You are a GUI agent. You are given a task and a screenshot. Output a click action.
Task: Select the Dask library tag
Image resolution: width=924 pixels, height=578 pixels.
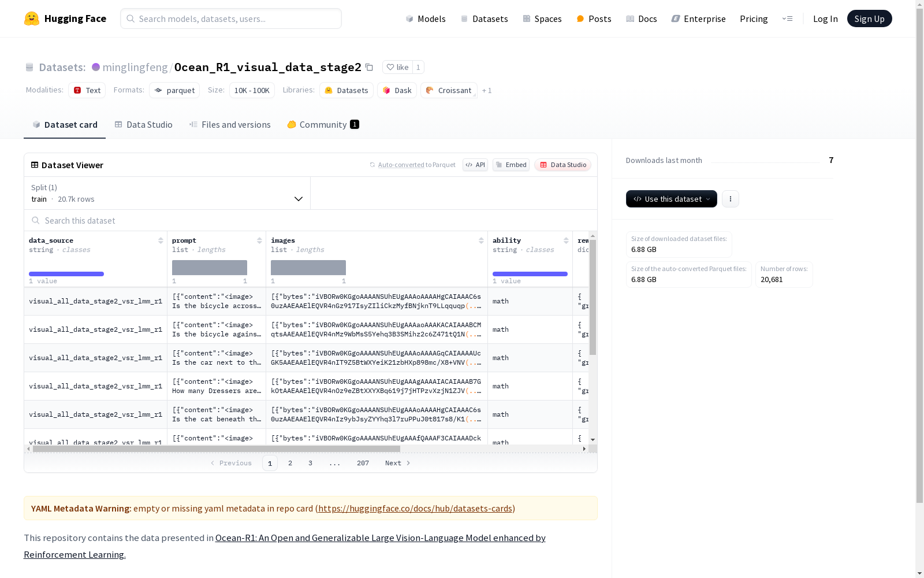pyautogui.click(x=397, y=90)
